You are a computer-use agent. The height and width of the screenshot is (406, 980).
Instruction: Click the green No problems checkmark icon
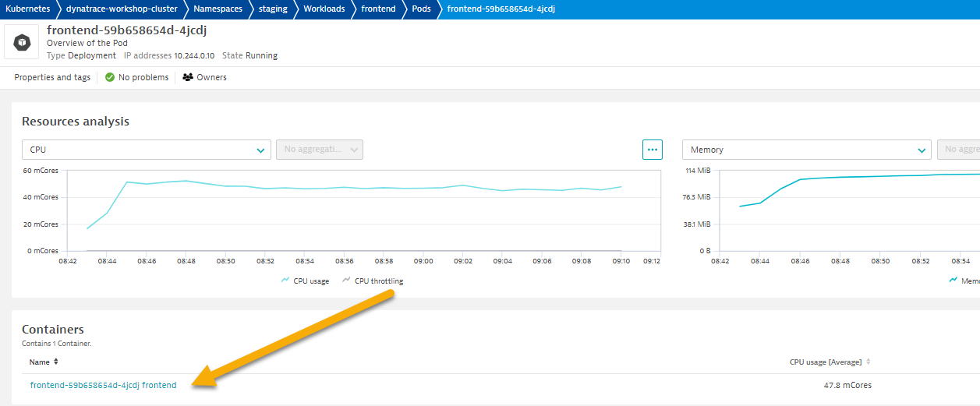click(110, 77)
